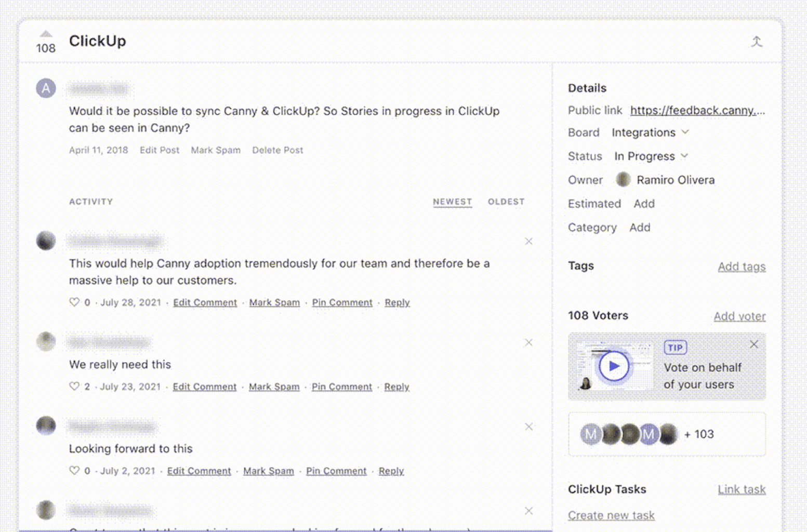Click the Add tags link
The image size is (807, 532).
coord(742,267)
